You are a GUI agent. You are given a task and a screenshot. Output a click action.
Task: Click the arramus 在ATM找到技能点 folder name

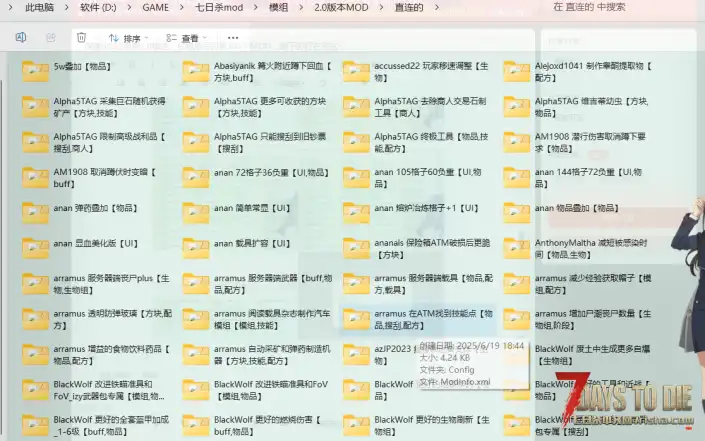pos(433,319)
